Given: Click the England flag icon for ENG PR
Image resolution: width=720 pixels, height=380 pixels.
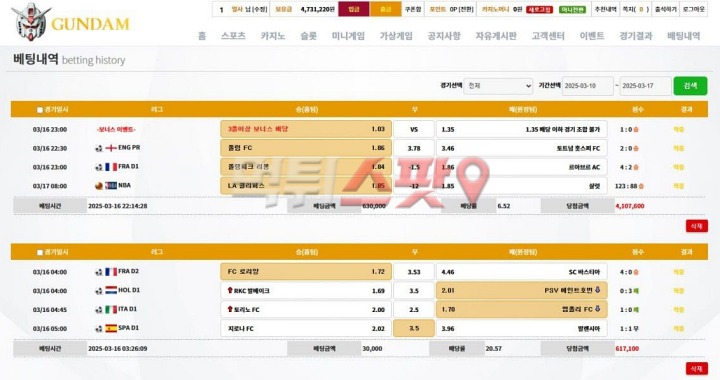Looking at the screenshot, I should coord(111,148).
